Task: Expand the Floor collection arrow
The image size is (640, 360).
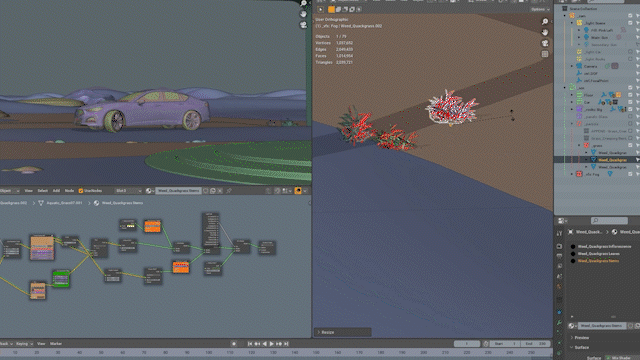Action: (x=572, y=95)
